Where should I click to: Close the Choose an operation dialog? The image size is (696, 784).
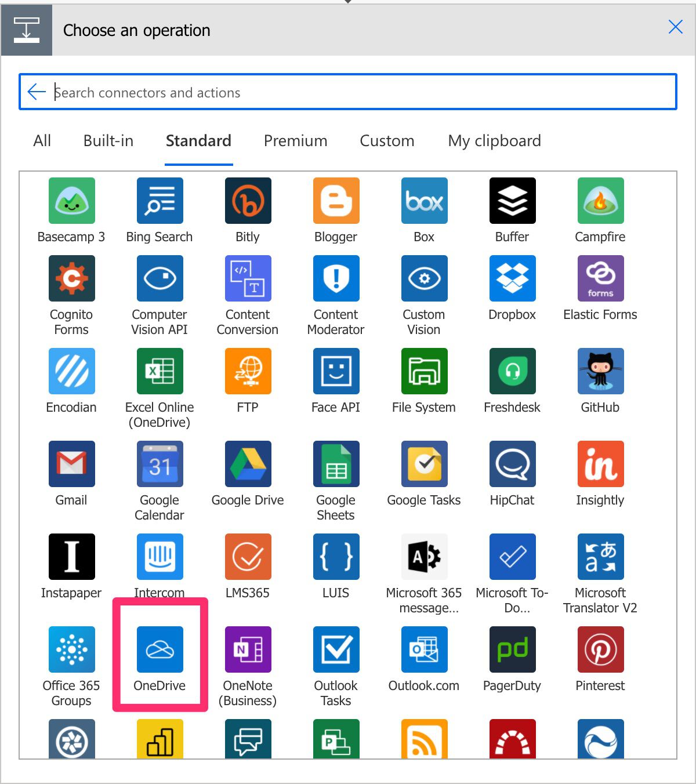click(675, 27)
